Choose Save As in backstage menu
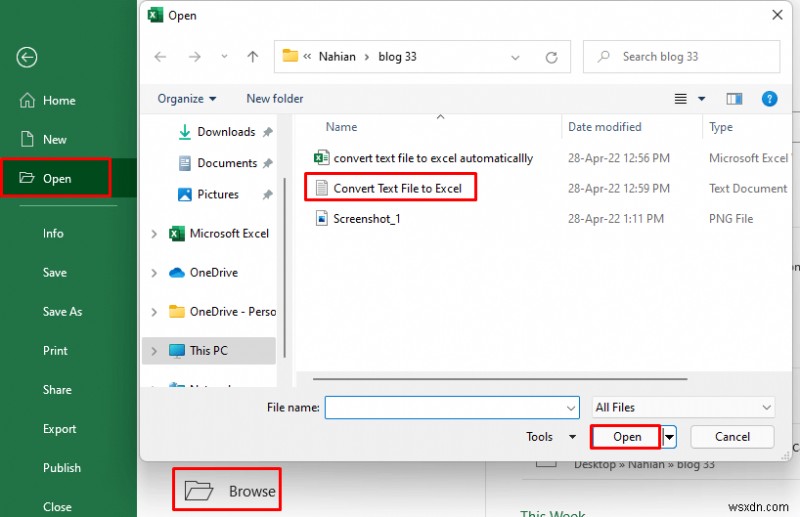The image size is (800, 517). (62, 311)
